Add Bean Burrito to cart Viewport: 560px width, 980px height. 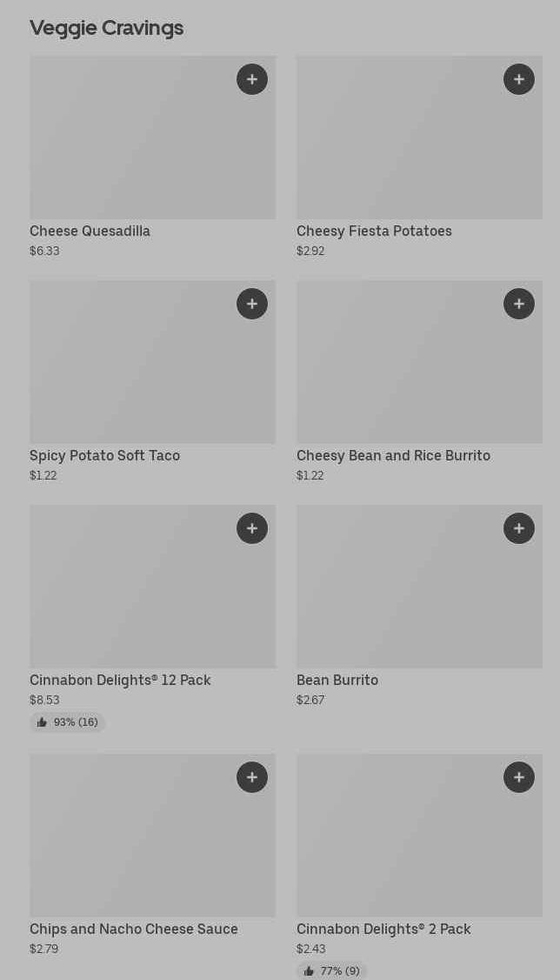tap(519, 528)
